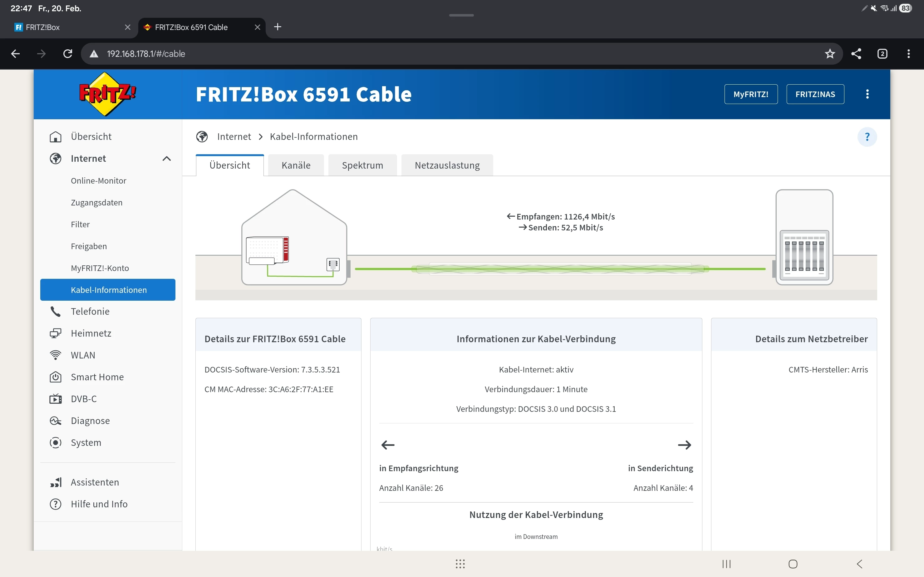Open the FRITZ!Box header three-dot menu
The height and width of the screenshot is (577, 924).
(867, 94)
